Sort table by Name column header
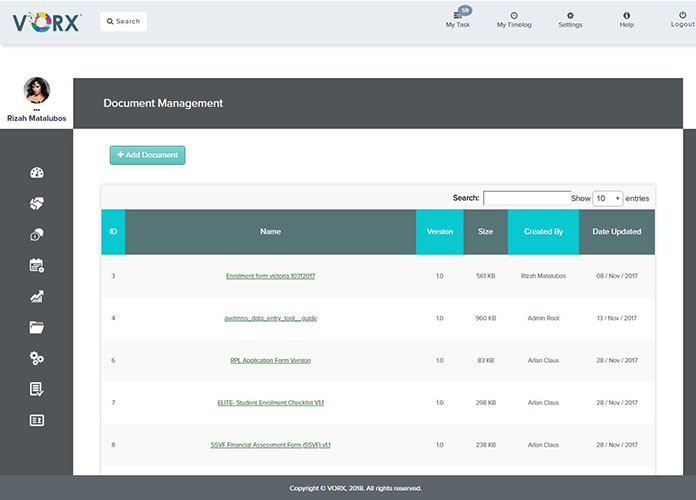The height and width of the screenshot is (500, 696). click(x=270, y=231)
